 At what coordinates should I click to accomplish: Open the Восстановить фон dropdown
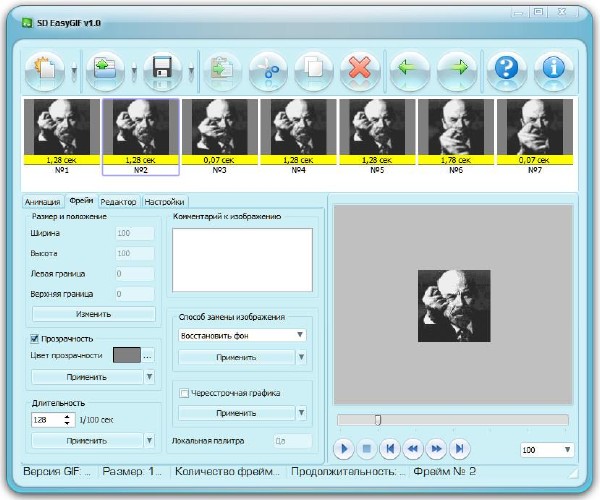242,335
